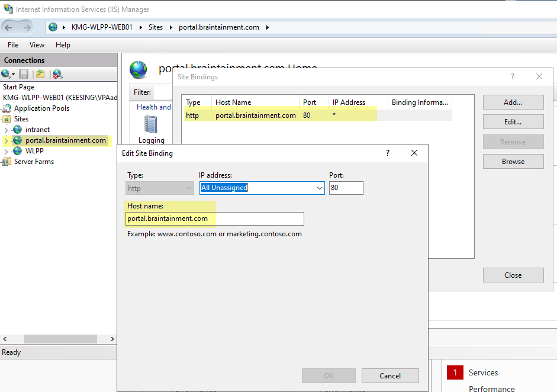Click the Port number field
The height and width of the screenshot is (392, 557).
pos(346,188)
